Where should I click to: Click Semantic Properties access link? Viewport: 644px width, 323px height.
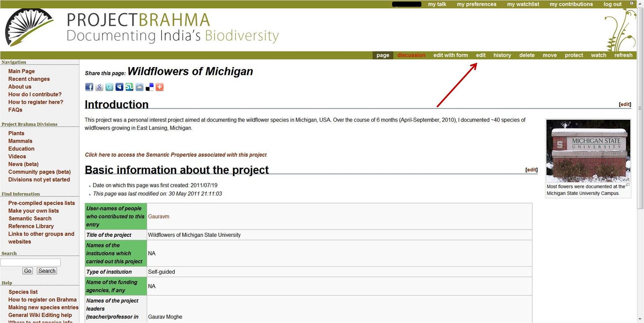[x=175, y=155]
